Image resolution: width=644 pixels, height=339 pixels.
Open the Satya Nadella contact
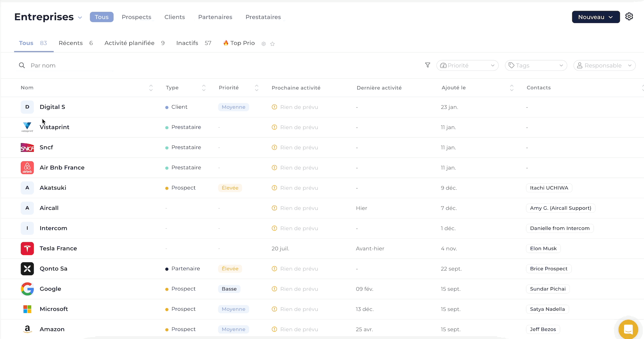coord(547,309)
